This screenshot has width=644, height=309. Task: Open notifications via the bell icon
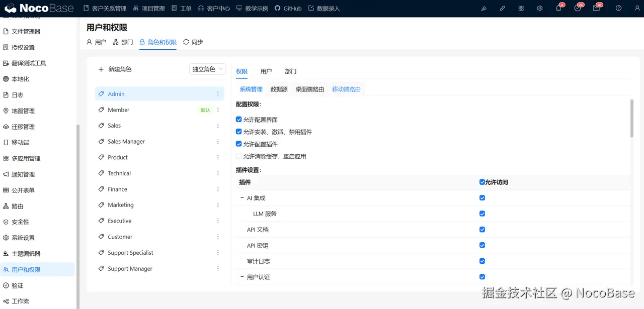pyautogui.click(x=558, y=8)
